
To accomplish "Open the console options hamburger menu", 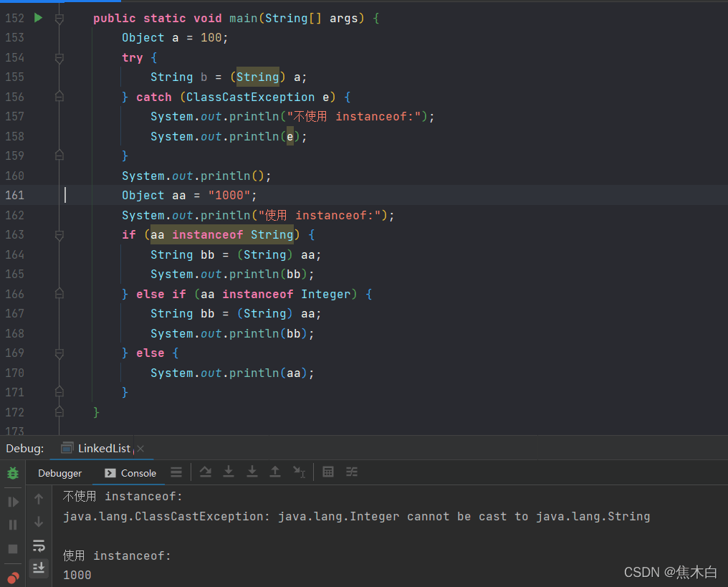I will click(x=176, y=472).
